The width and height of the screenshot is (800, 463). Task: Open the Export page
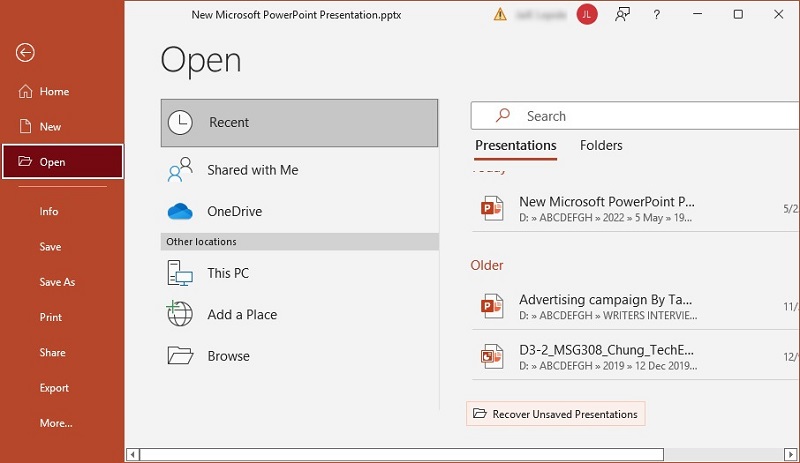click(x=54, y=388)
